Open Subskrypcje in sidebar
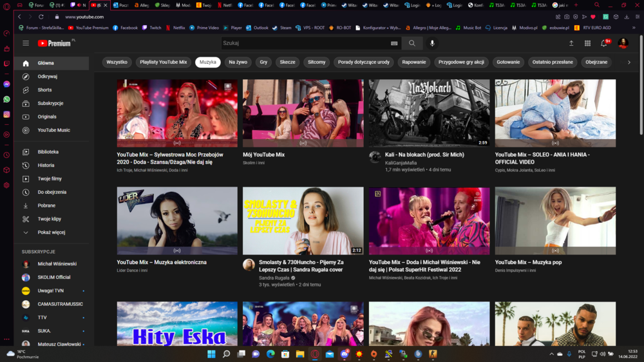Screen dimensions: 644x362 click(52, 103)
